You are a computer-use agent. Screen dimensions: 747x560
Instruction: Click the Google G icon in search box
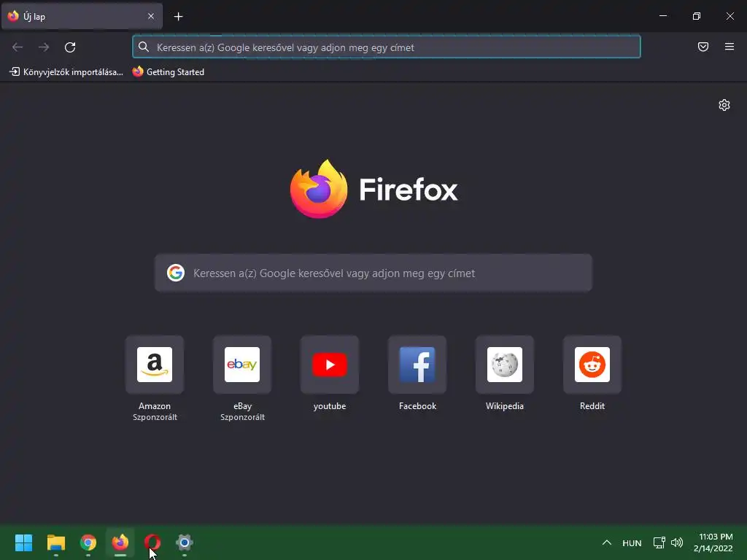pyautogui.click(x=176, y=273)
